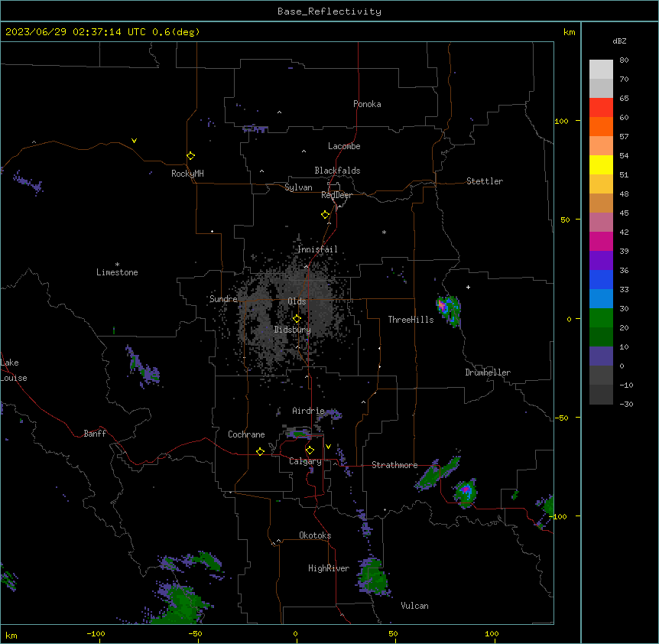The image size is (659, 644).
Task: Select the storm cell core southeast of Strathmore
Action: 466,490
